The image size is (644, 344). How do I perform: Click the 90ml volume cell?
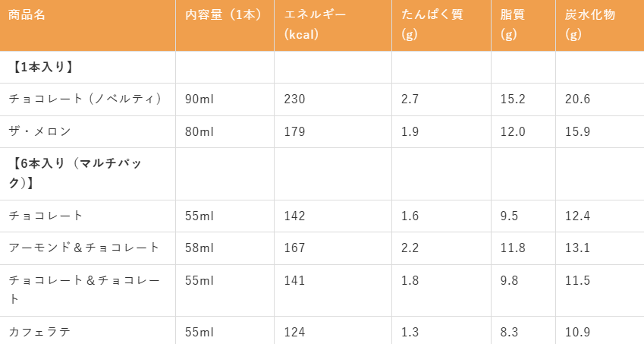tap(199, 99)
